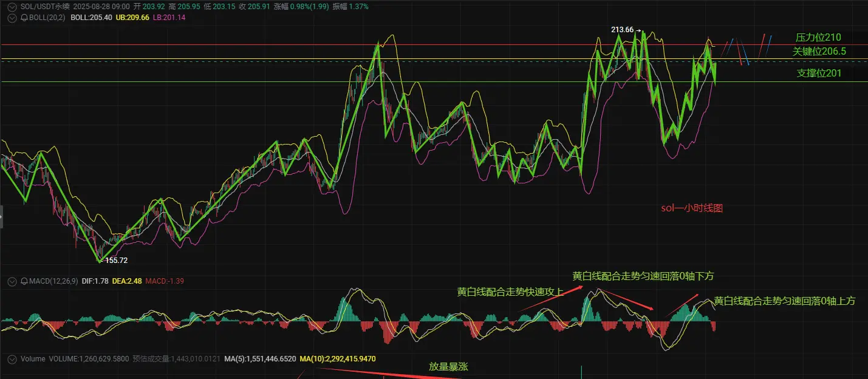Image resolution: width=868 pixels, height=379 pixels.
Task: Select the 放量暴涨 volume annotation
Action: tap(448, 367)
